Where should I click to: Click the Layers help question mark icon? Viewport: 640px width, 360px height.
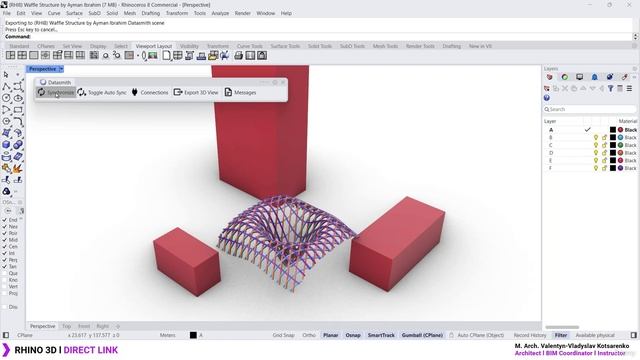(x=547, y=98)
